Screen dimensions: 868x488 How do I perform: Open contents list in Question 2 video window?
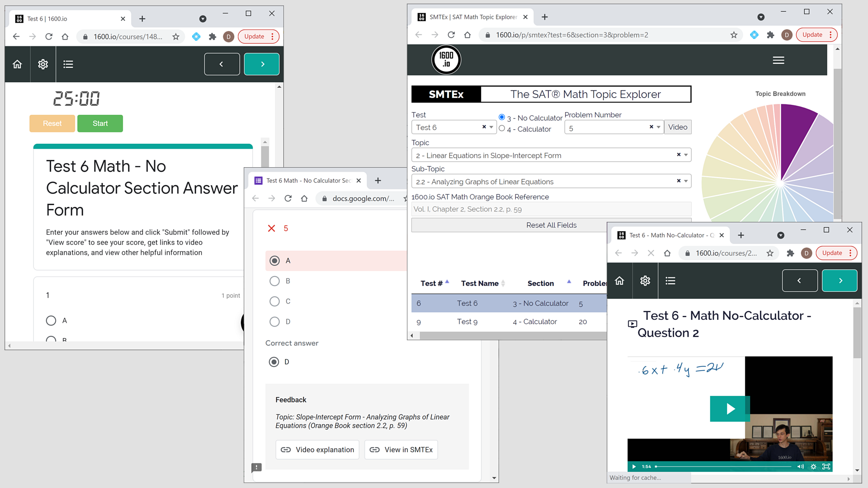pyautogui.click(x=670, y=281)
